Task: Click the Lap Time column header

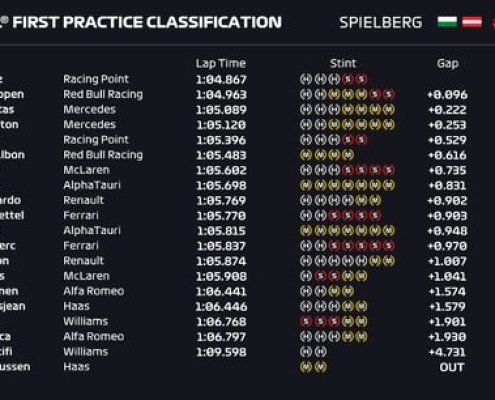Action: (221, 63)
